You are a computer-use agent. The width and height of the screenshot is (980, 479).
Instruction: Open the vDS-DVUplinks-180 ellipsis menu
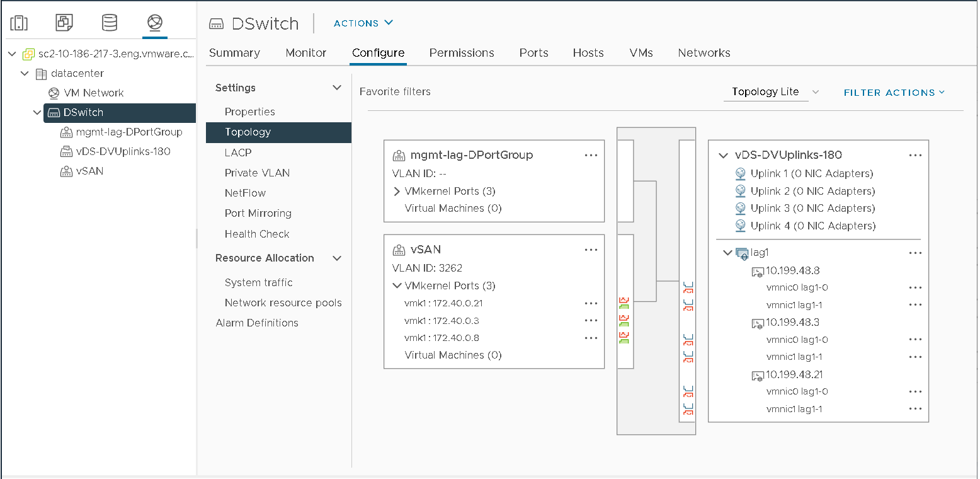tap(915, 156)
